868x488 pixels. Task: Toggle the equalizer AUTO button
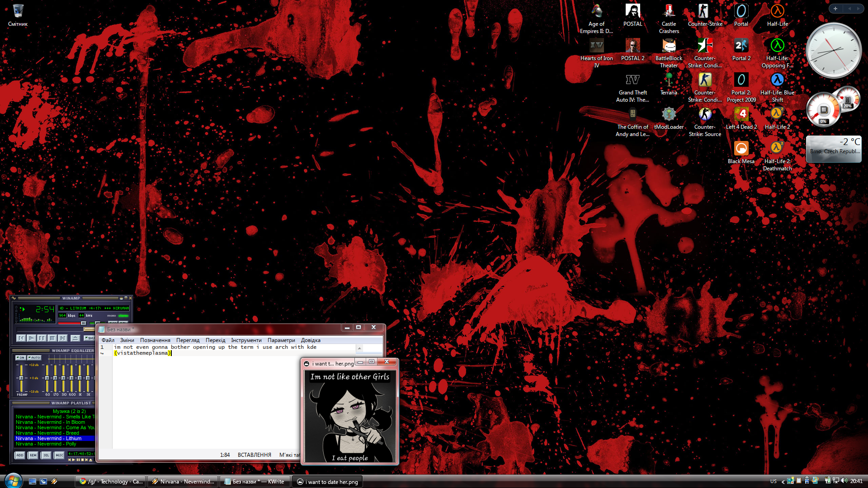[x=34, y=358]
